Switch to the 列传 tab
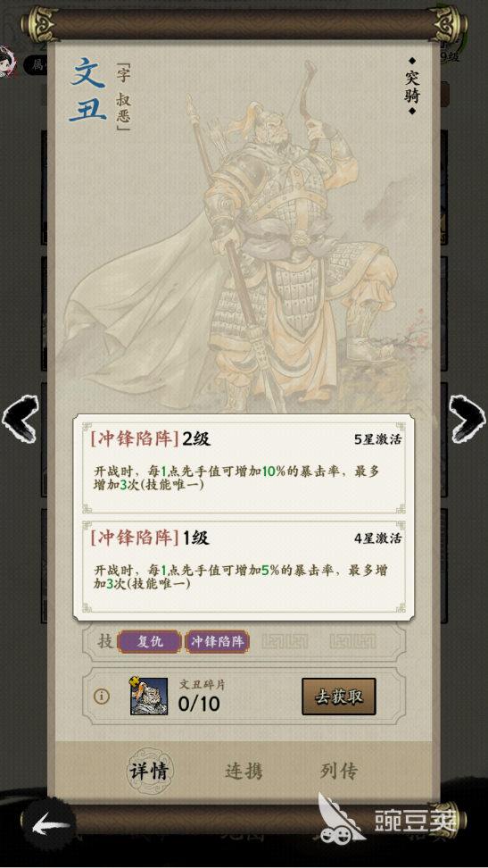This screenshot has width=488, height=868. 339,772
